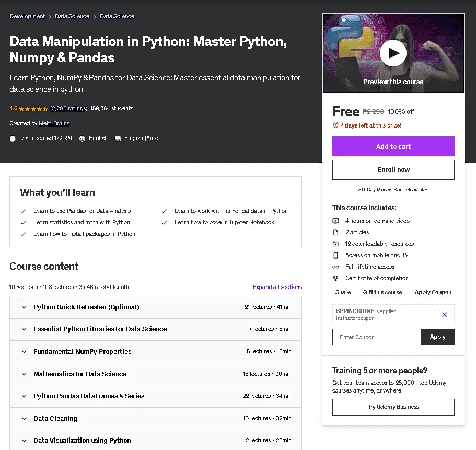
Task: Expand Mathematics for Data Science section
Action: [x=156, y=374]
